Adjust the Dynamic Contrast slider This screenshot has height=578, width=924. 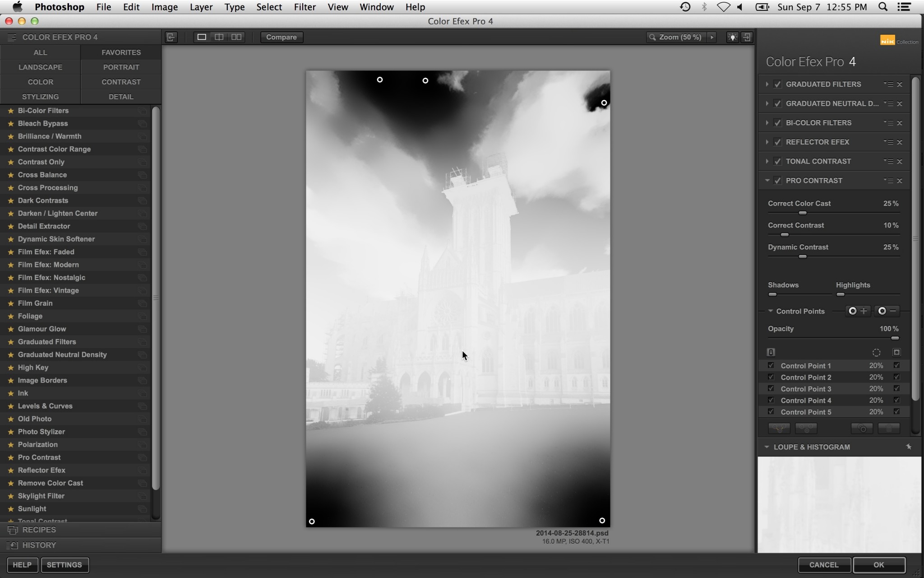tap(802, 256)
